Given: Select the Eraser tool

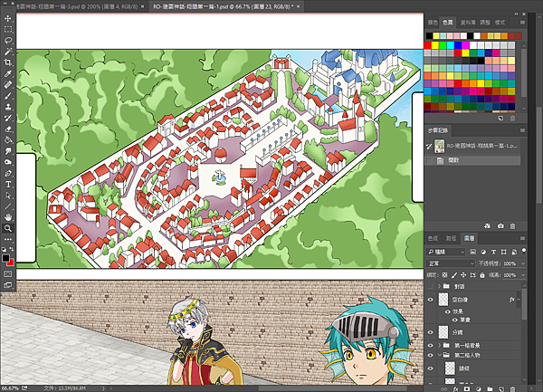Looking at the screenshot, I should click(8, 129).
